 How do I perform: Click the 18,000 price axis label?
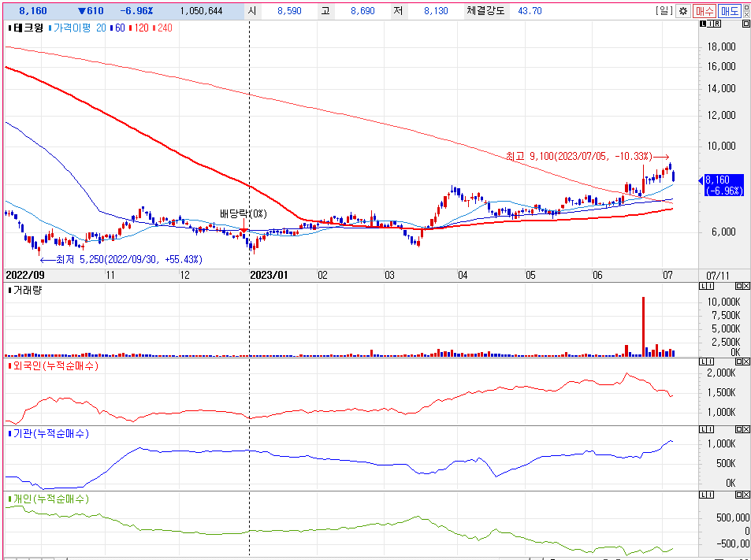pos(721,47)
